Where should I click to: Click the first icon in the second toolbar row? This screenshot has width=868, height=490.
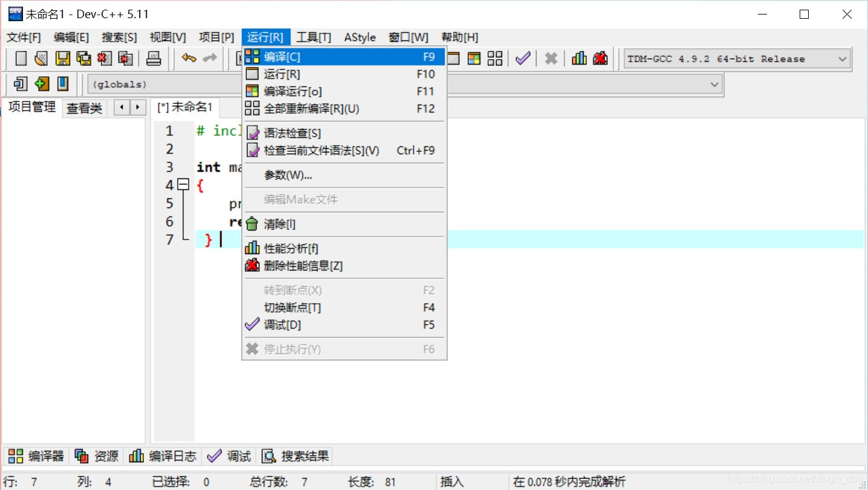click(21, 84)
